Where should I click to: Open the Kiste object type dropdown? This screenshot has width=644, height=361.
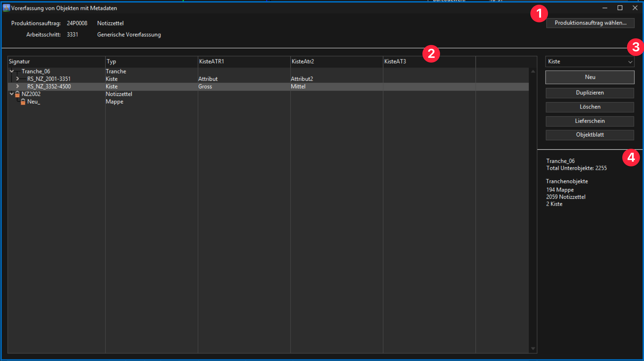[x=590, y=62]
